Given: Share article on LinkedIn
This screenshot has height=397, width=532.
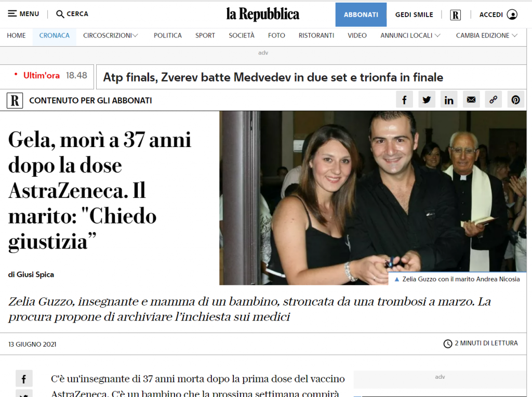Looking at the screenshot, I should tap(449, 99).
